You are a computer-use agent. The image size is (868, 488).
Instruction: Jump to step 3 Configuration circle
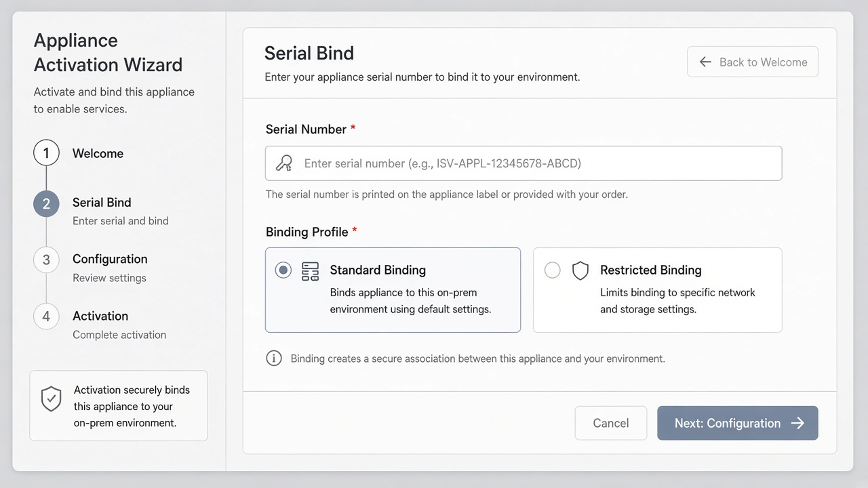[46, 260]
